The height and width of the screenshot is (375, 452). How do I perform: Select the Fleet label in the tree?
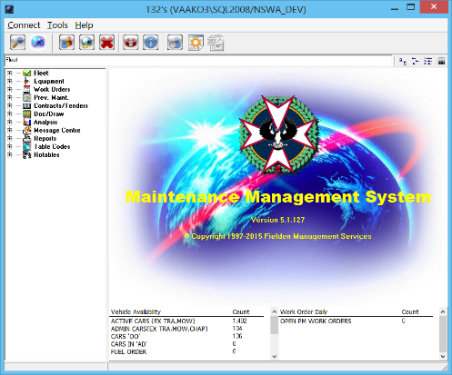coord(41,73)
